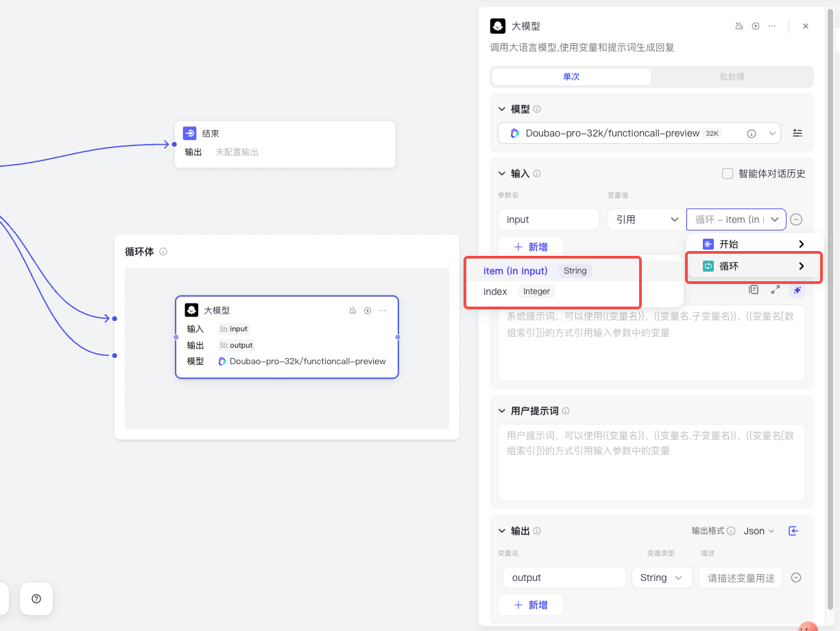Viewport: 840px width, 631px height.
Task: Open the panel header three-dots menu
Action: pos(772,26)
